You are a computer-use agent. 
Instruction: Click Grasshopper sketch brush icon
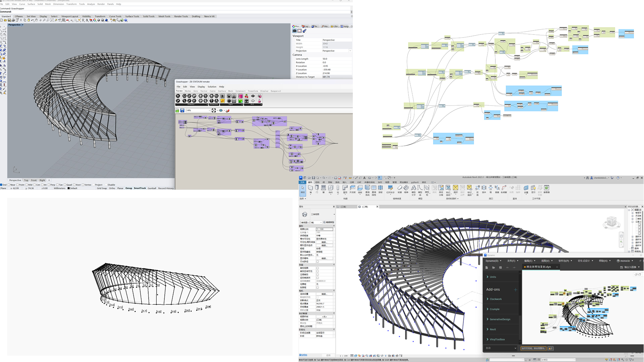(x=228, y=110)
